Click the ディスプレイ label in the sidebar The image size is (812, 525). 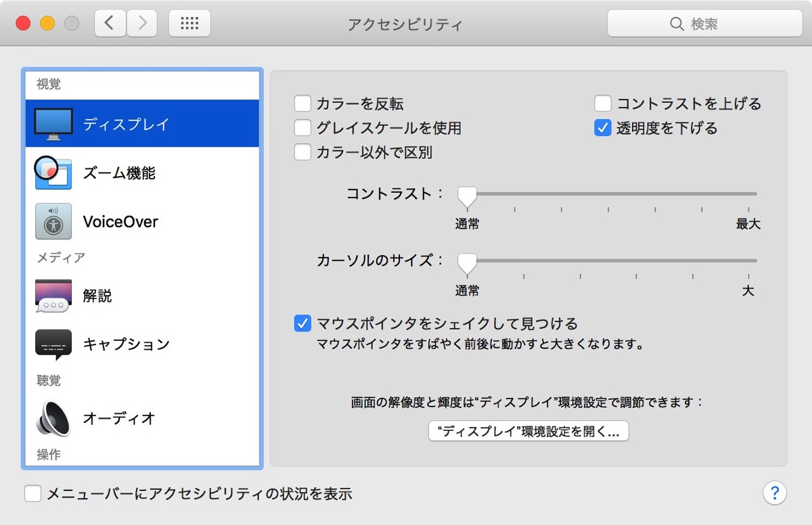[x=126, y=124]
